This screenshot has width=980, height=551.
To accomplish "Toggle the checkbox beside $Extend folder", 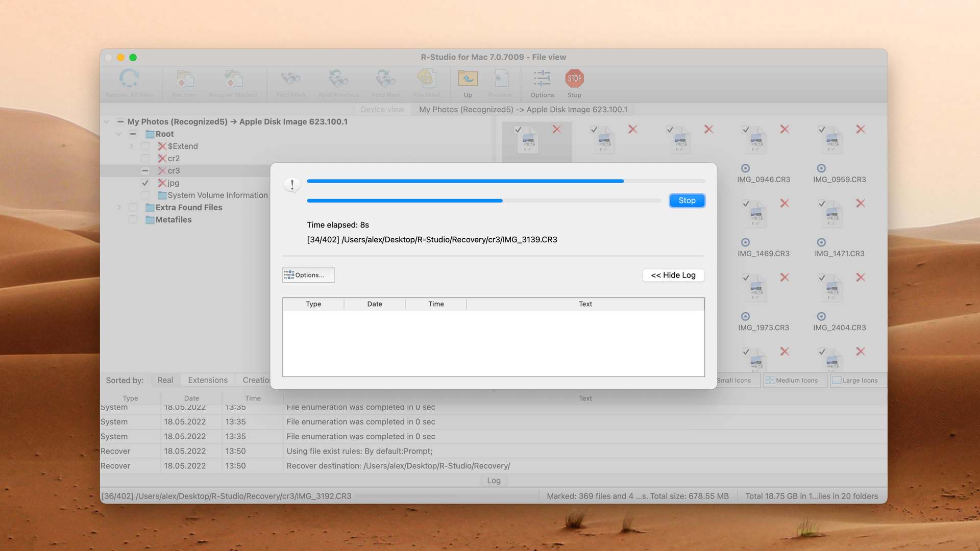I will click(x=145, y=146).
